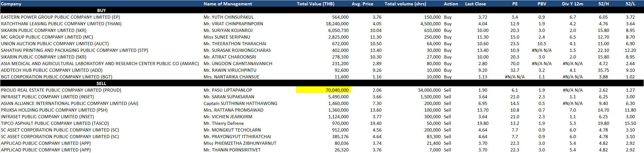644x153 pixels.
Task: Click Mrs. RATTANA PROMSAWAD name cell
Action: [233, 110]
